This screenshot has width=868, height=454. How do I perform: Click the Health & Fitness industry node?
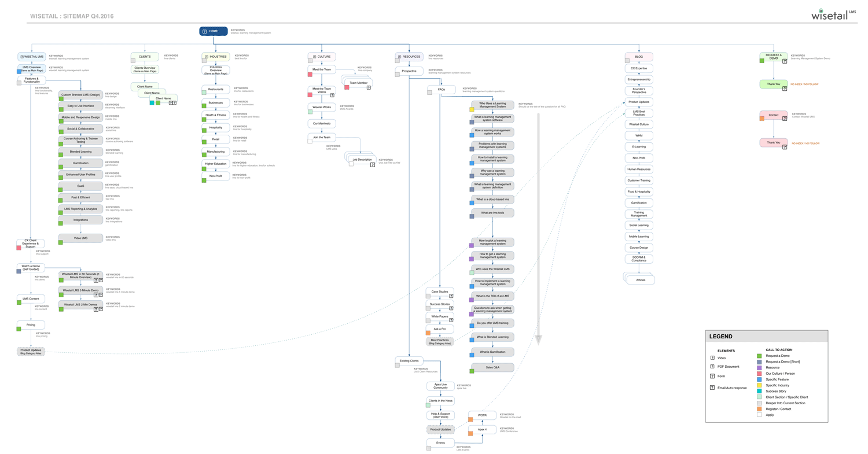[216, 115]
